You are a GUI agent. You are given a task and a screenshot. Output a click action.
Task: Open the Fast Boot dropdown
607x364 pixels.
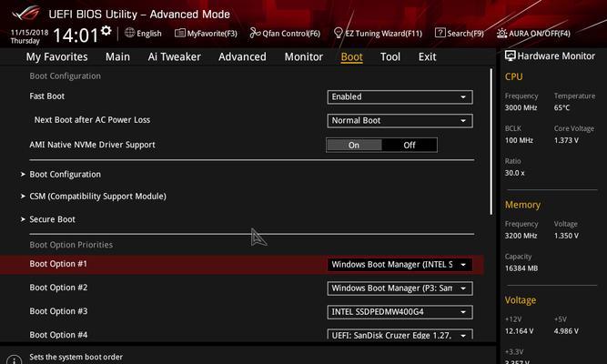[x=400, y=96]
